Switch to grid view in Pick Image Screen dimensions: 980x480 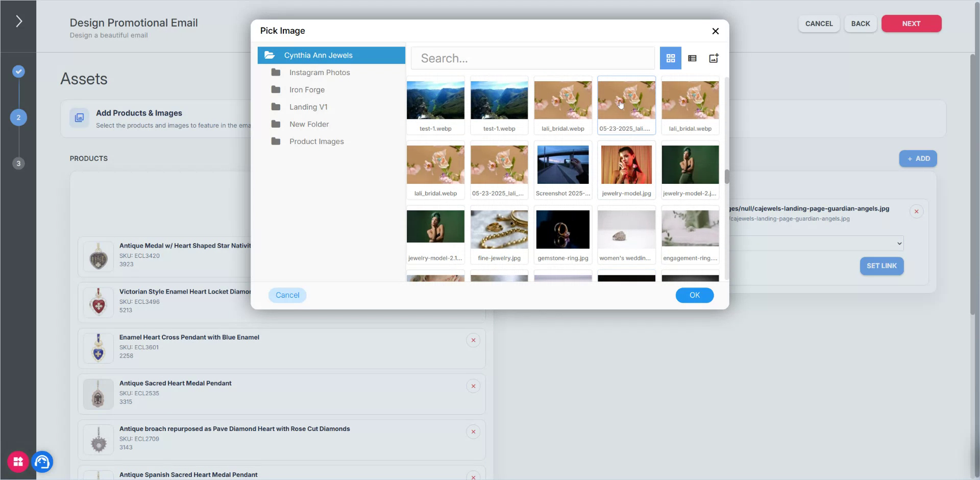tap(670, 58)
